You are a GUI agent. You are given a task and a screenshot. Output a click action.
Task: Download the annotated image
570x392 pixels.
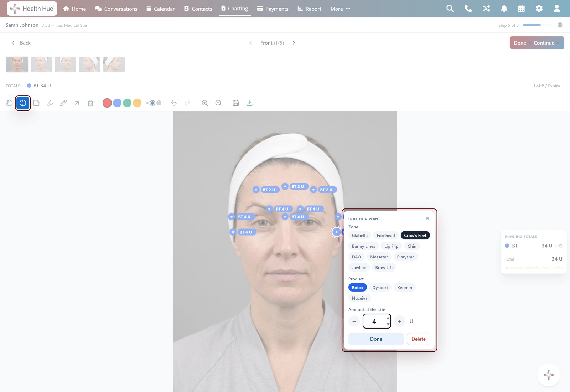click(249, 103)
